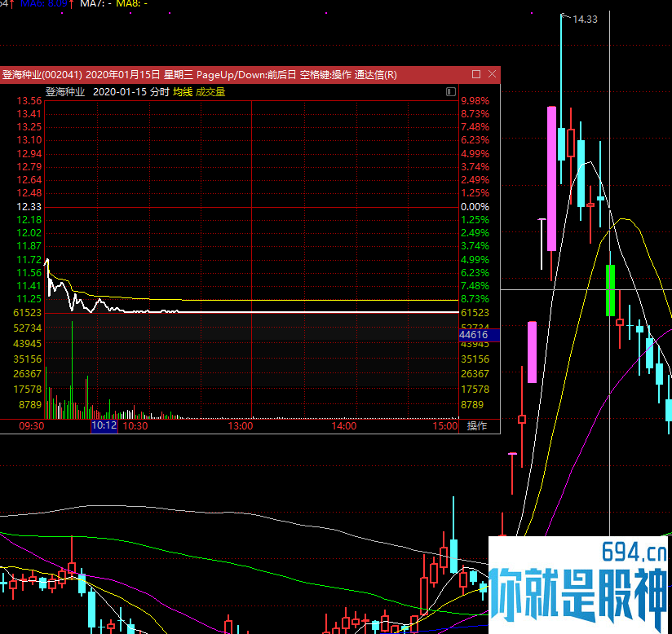Click the 14.33 high price label
Viewport: 672px width, 634px height.
(585, 20)
